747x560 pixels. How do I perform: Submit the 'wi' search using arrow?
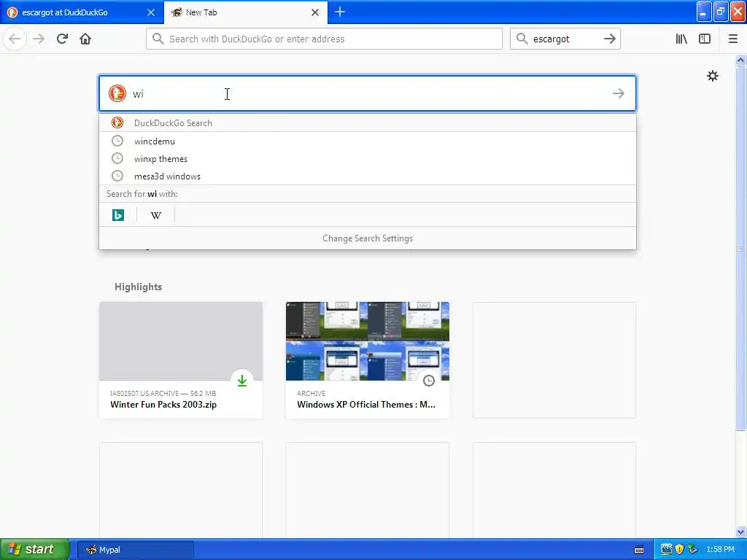tap(619, 93)
